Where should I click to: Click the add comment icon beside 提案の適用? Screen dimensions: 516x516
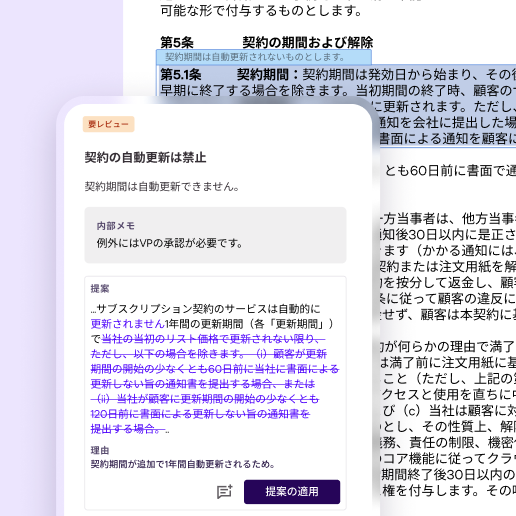click(x=225, y=491)
